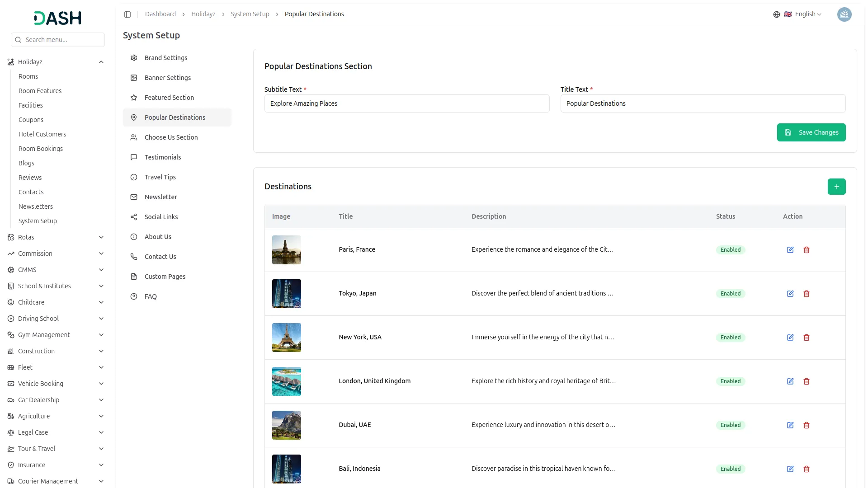The width and height of the screenshot is (868, 488).
Task: Edit the New York, USA destination
Action: [790, 338]
